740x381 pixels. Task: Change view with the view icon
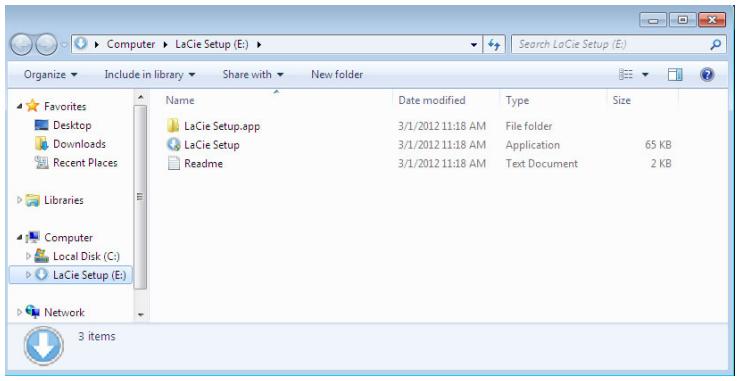click(x=626, y=74)
